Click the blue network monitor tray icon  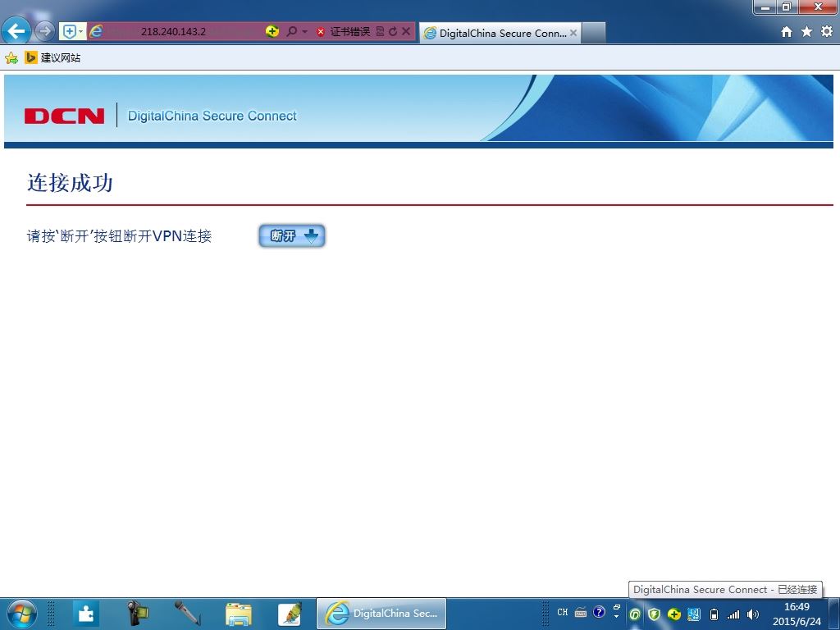pyautogui.click(x=694, y=614)
